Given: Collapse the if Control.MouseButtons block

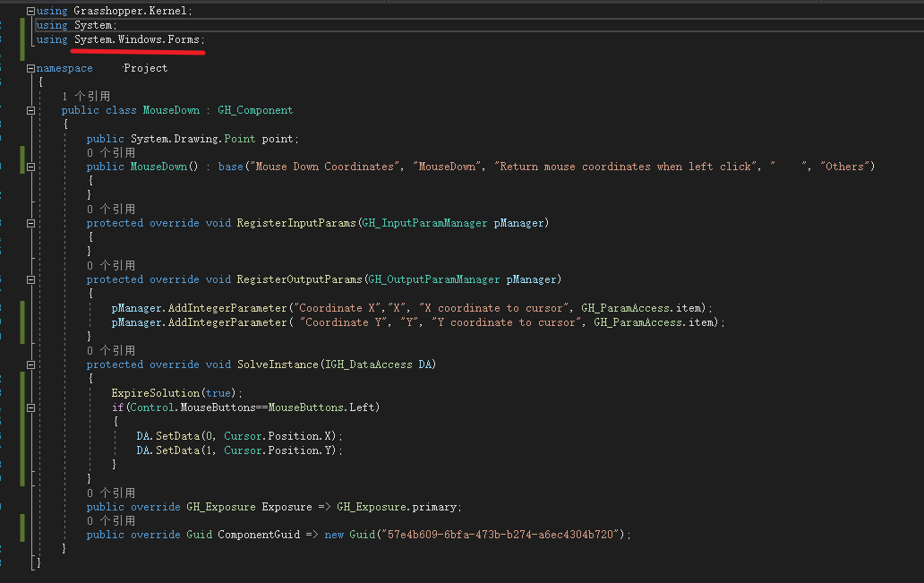Looking at the screenshot, I should 30,407.
